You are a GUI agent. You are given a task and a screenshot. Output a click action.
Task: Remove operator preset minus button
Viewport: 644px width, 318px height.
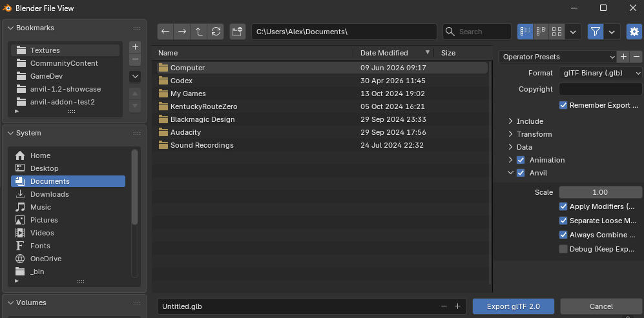coord(636,57)
